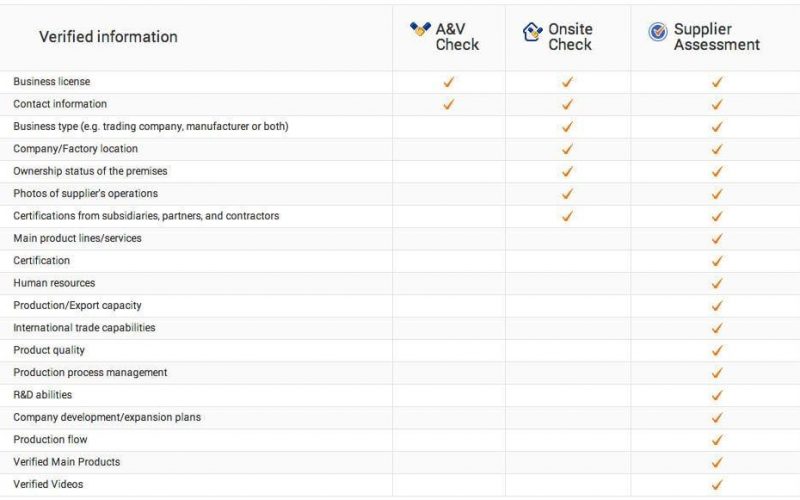
Task: Click the Verified information heading
Action: click(108, 37)
